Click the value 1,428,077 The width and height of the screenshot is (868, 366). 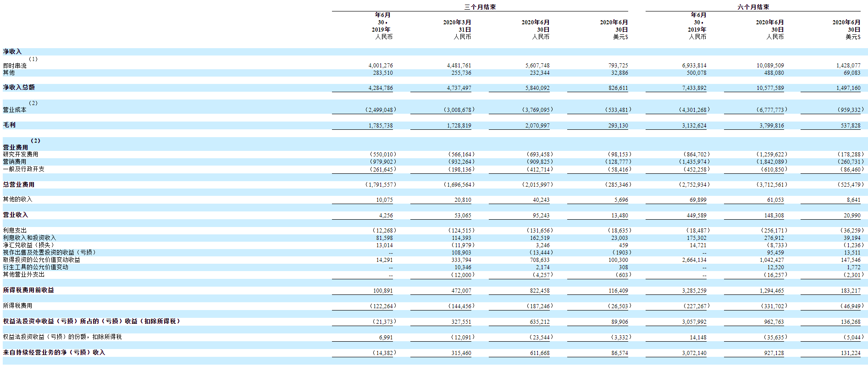point(848,66)
